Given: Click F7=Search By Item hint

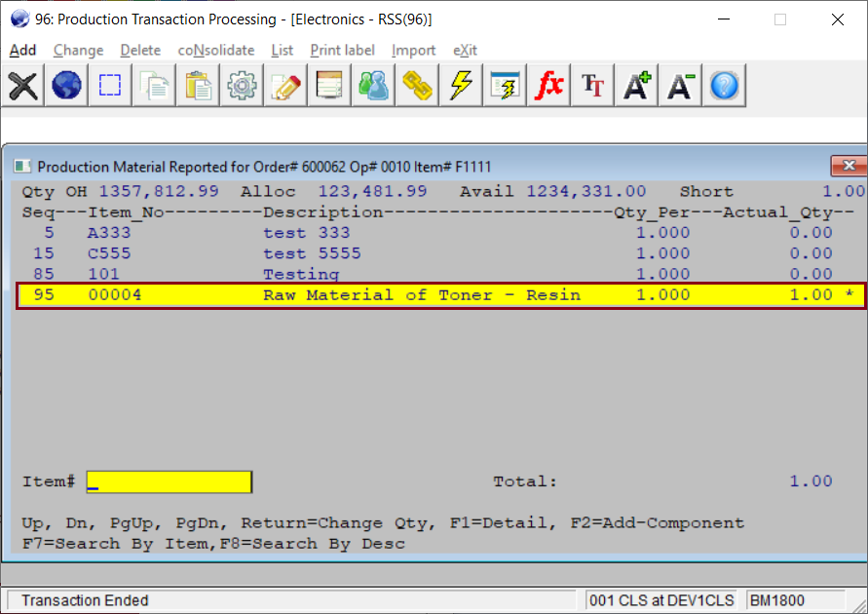Looking at the screenshot, I should [115, 544].
